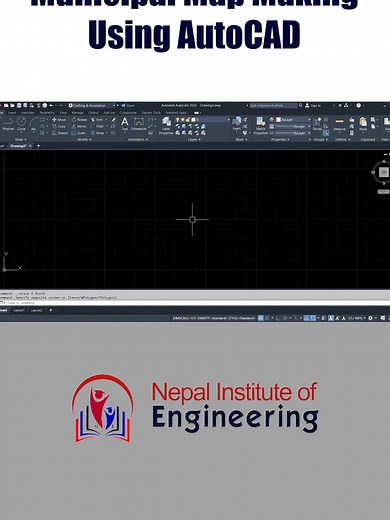Click the search keyword input field
Screen dimensions: 390x520
(x=273, y=105)
